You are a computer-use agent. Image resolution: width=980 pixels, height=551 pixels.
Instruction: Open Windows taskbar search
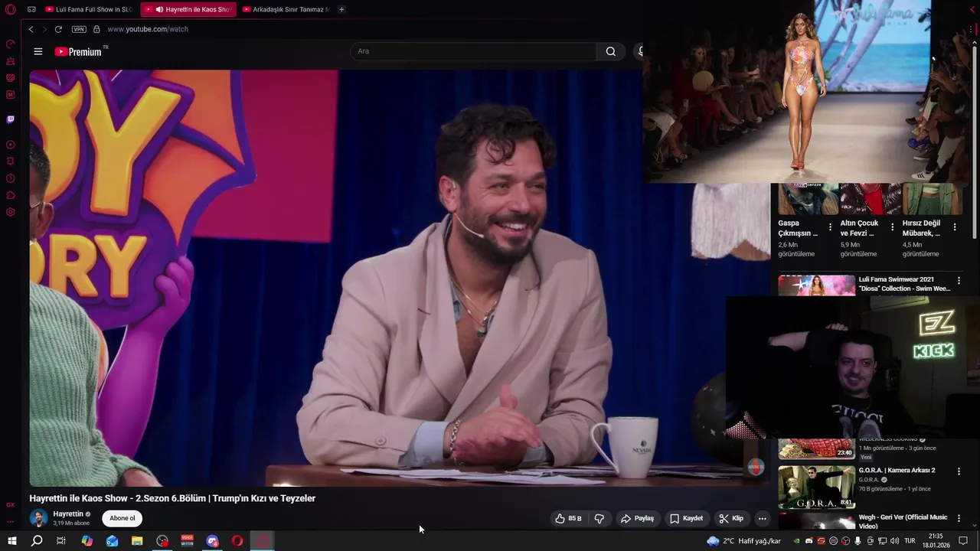37,541
